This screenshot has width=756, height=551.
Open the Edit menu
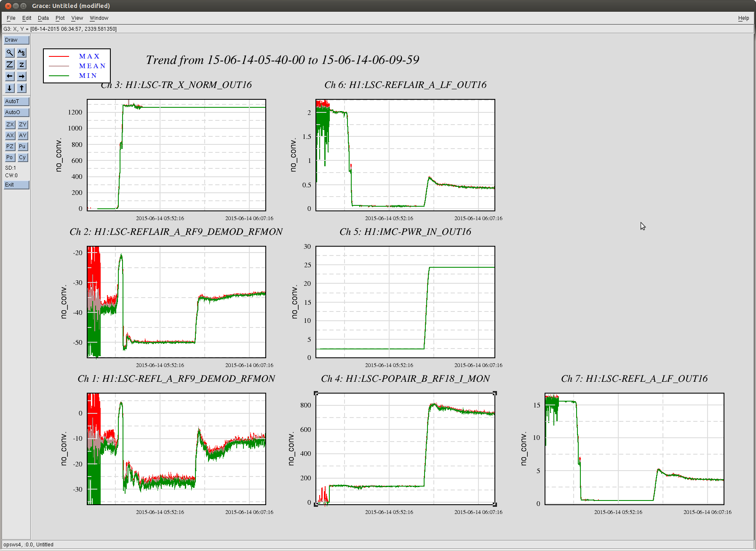coord(27,18)
